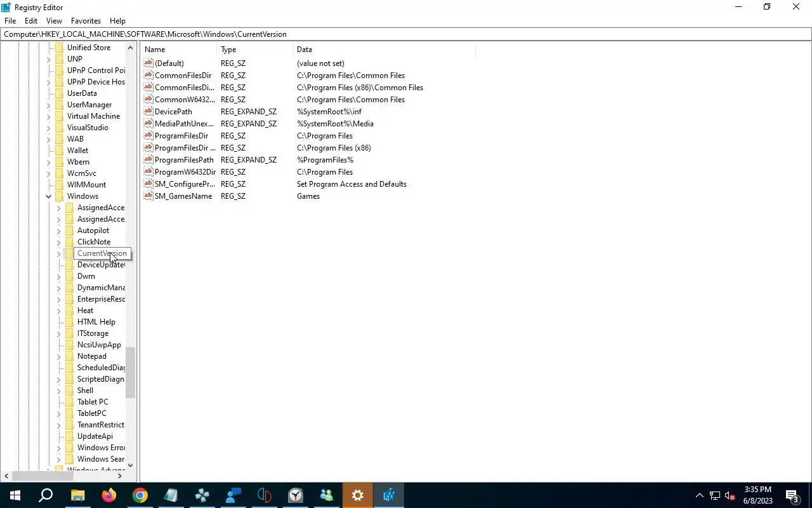
Task: Click the icon beside the MediaPathUnex value
Action: tap(148, 123)
